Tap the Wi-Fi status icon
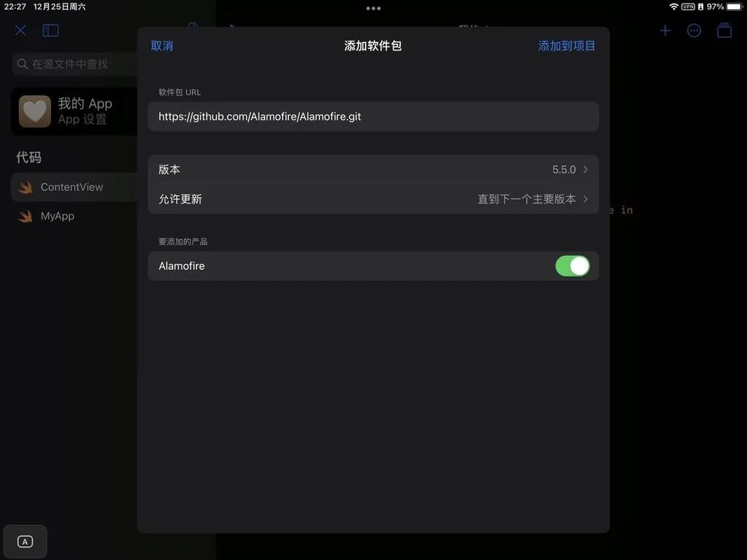Image resolution: width=747 pixels, height=560 pixels. click(673, 7)
